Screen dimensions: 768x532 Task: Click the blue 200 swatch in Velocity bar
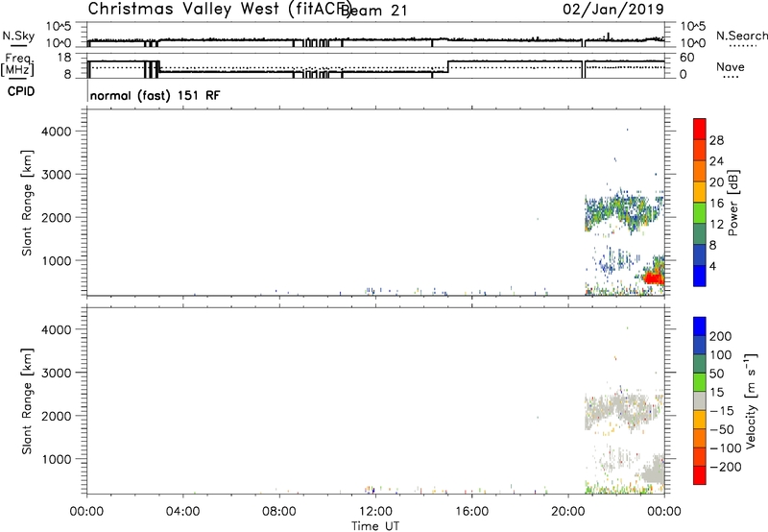point(700,326)
